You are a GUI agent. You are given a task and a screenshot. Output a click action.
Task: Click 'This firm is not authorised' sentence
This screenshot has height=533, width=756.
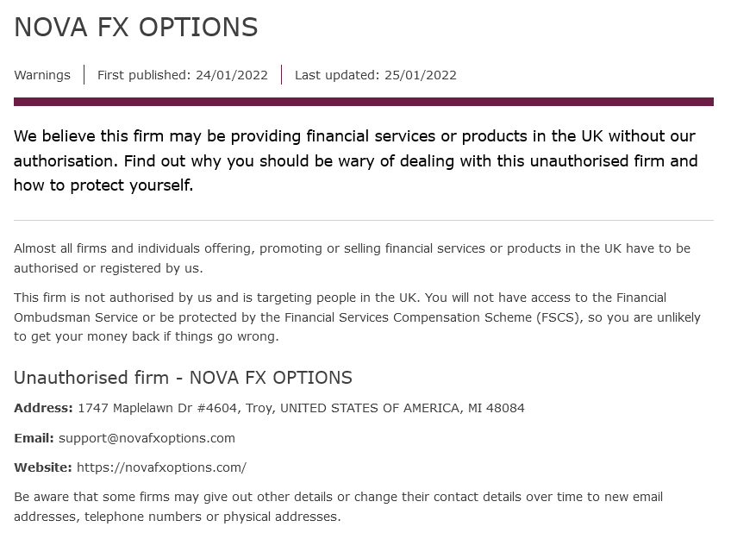[x=217, y=298]
